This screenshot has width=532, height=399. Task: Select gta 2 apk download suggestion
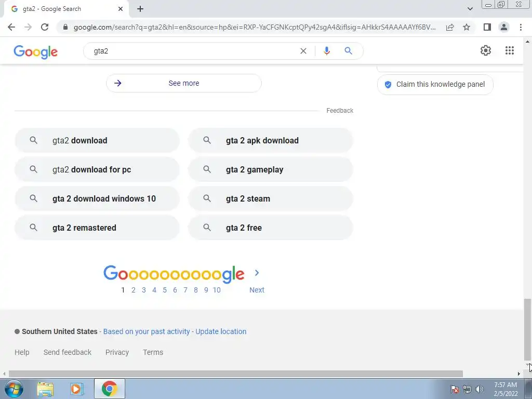(270, 140)
